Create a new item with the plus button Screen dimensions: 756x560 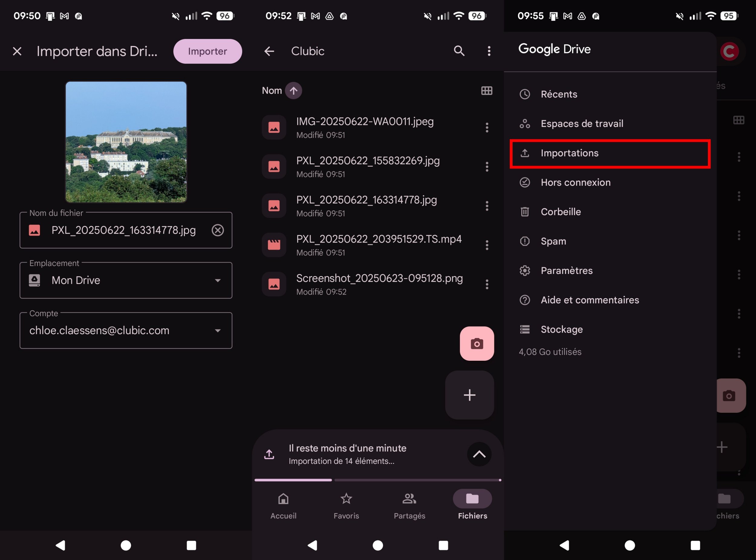tap(470, 395)
